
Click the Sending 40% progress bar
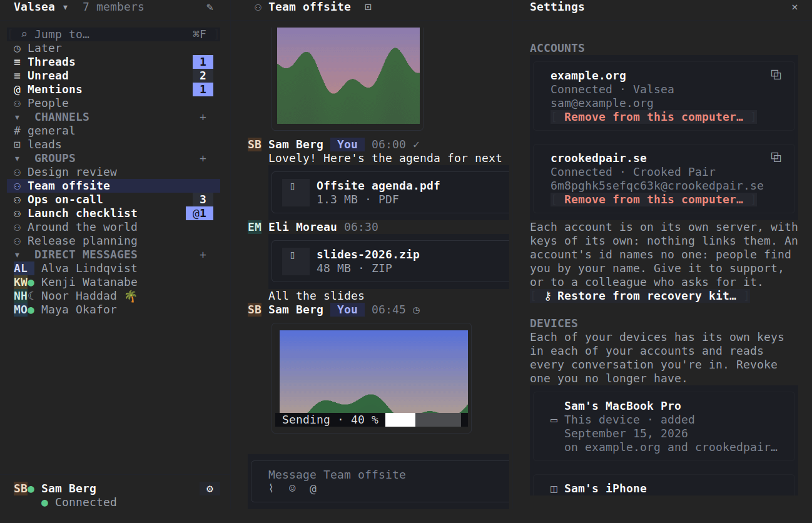pos(423,420)
